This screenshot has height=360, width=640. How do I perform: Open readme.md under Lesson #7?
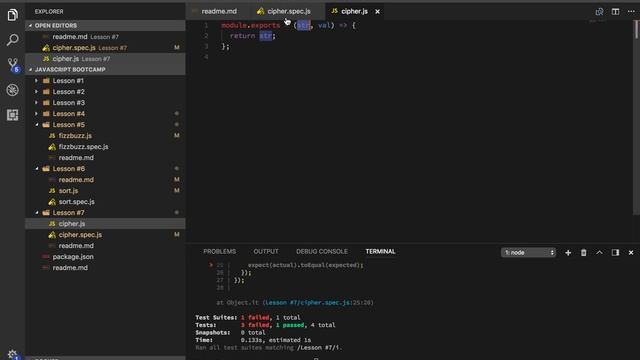pos(105,246)
